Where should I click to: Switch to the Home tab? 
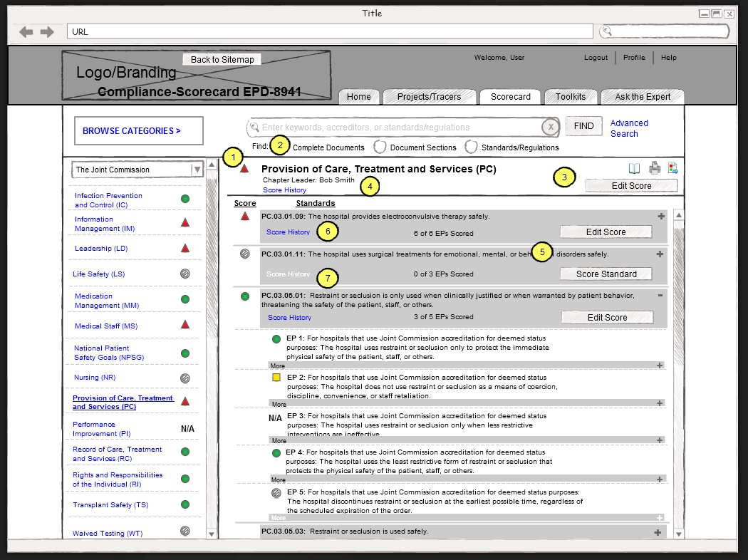pyautogui.click(x=359, y=97)
